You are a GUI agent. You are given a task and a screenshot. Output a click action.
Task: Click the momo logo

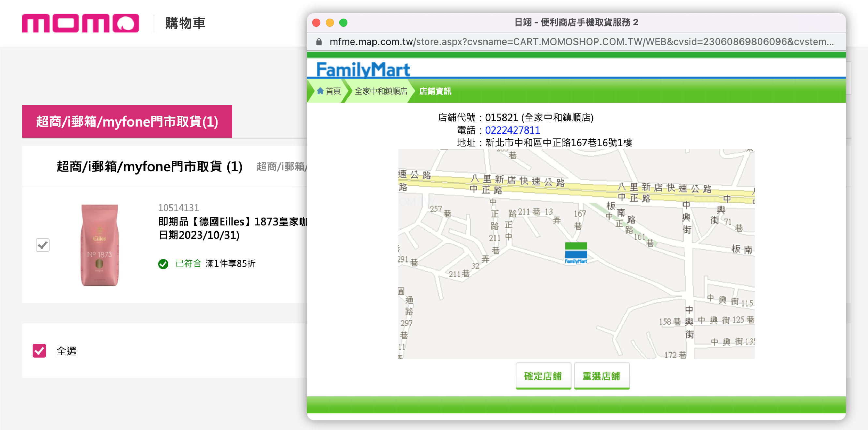[80, 23]
